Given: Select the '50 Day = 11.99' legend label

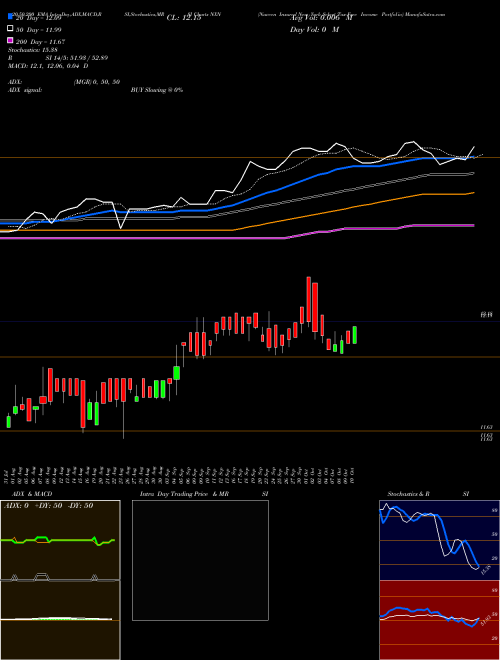Looking at the screenshot, I should click(x=39, y=29).
